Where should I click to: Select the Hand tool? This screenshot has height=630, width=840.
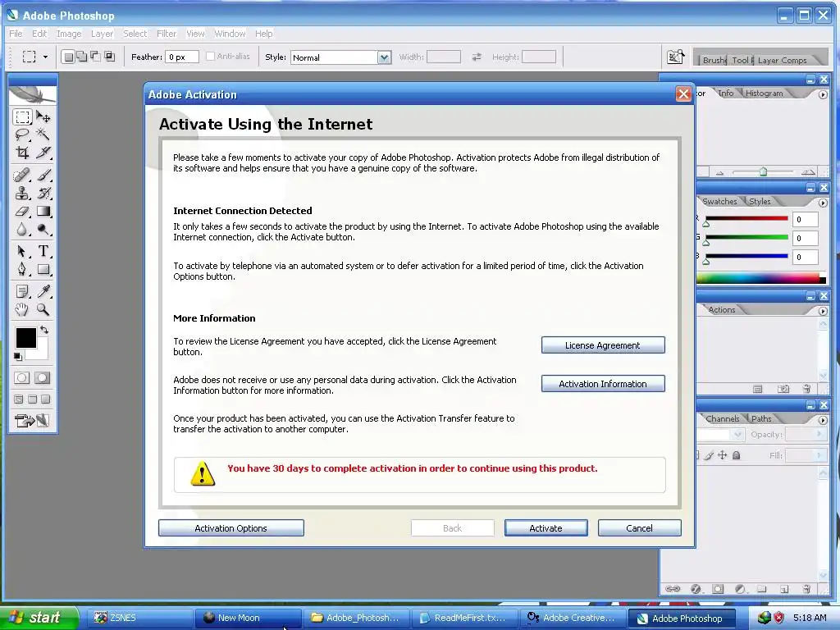coord(22,309)
